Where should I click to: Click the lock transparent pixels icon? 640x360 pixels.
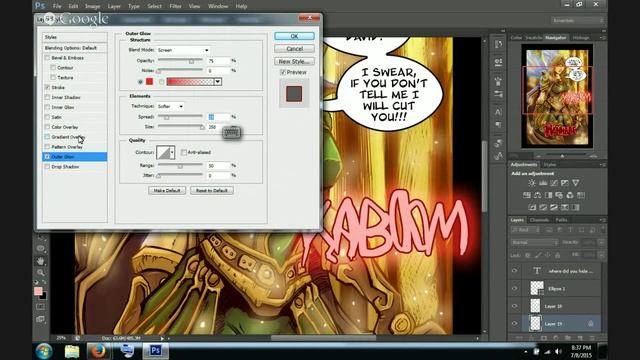528,255
